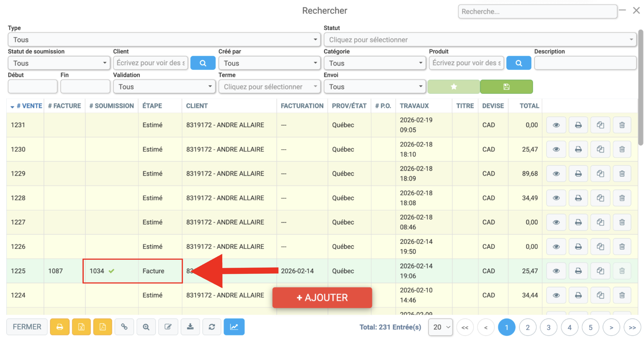
Task: Click the yellow print button at bottom
Action: [x=60, y=327]
